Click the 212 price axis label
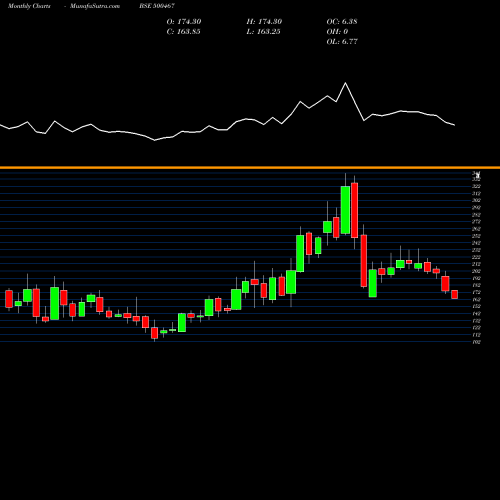500x500 pixels. pyautogui.click(x=476, y=264)
